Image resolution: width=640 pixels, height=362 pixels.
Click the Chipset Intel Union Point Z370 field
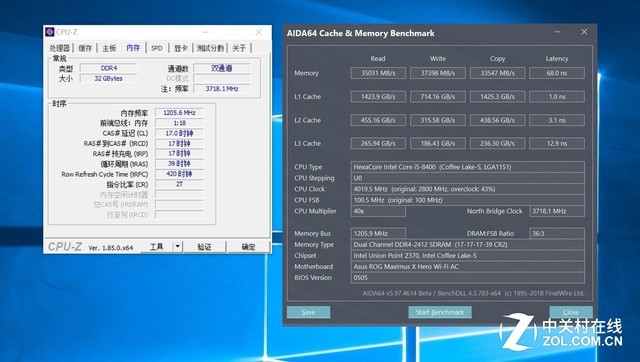(x=467, y=255)
